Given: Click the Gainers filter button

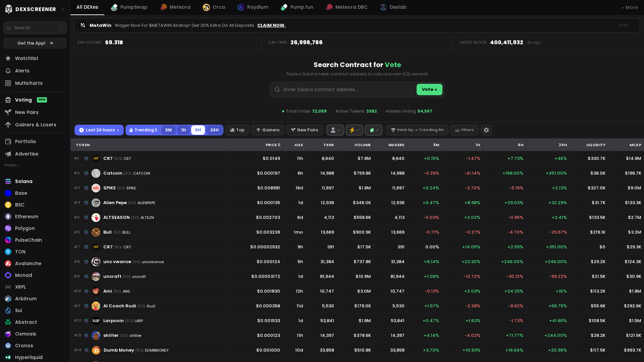Looking at the screenshot, I should point(268,130).
